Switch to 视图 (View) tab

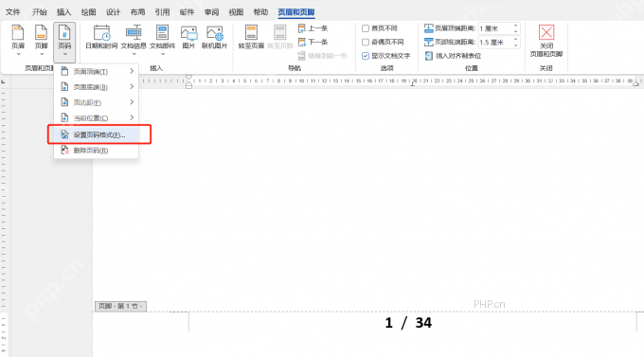tap(236, 12)
